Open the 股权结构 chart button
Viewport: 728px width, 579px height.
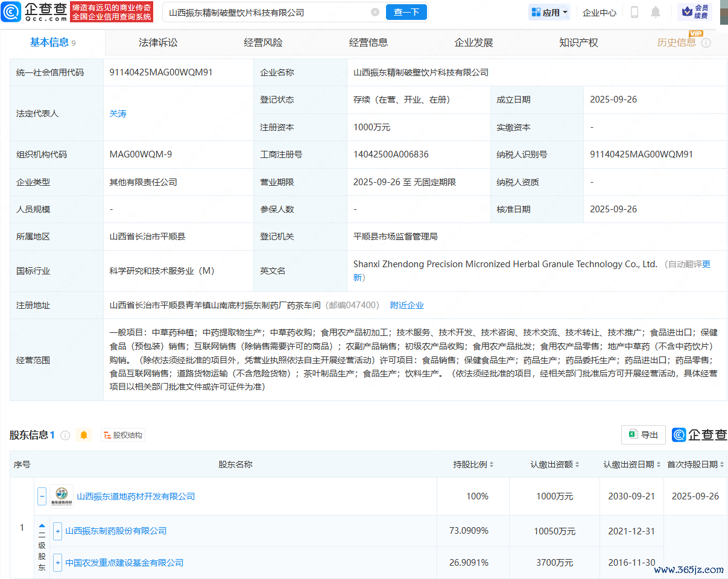(x=123, y=435)
